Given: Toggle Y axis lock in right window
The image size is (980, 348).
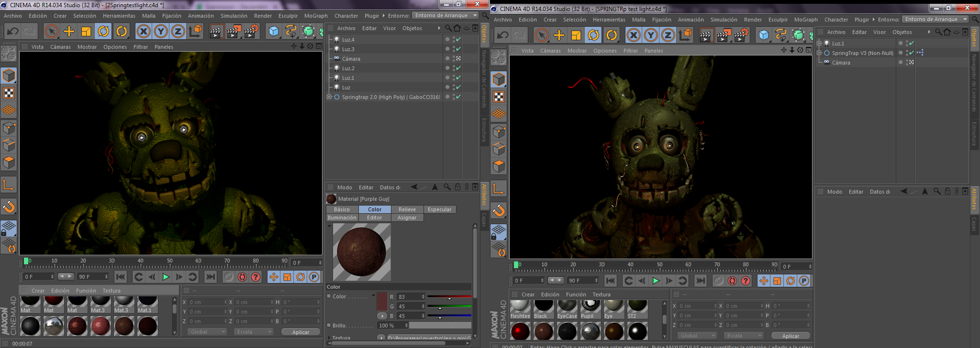Looking at the screenshot, I should click(651, 35).
